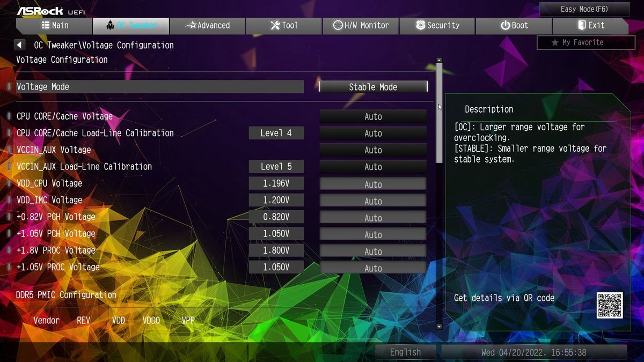Click the marker beside +0.82V PCH Voltage
This screenshot has height=362, width=644.
pos(9,217)
